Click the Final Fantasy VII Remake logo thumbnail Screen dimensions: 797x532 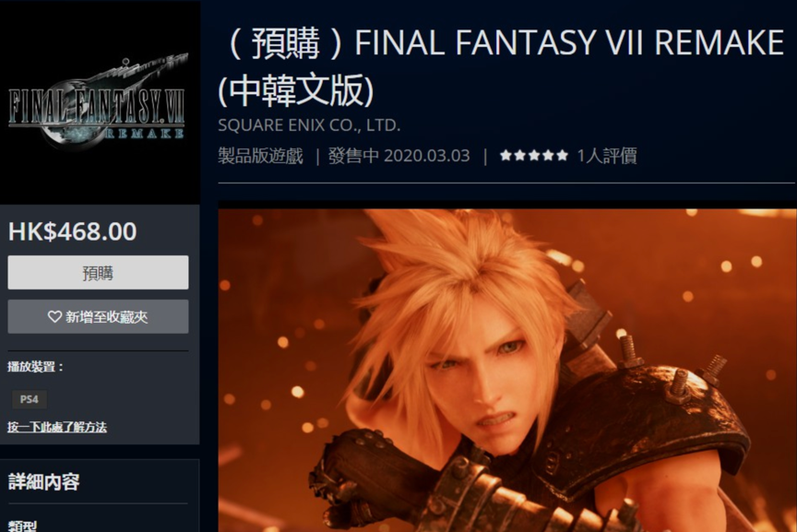click(x=97, y=100)
